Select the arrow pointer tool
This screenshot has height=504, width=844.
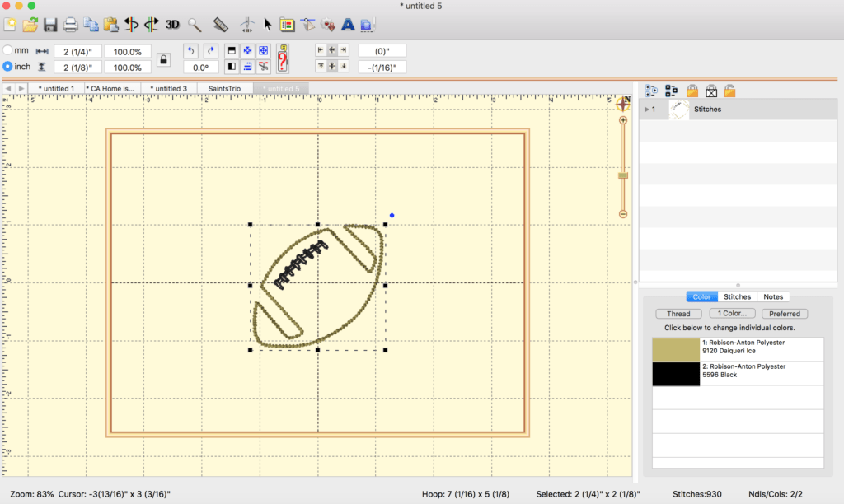(266, 25)
